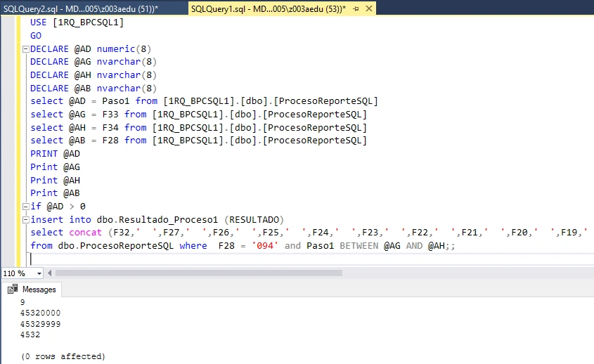Image resolution: width=594 pixels, height=364 pixels.
Task: Click the (0 rows affected) message
Action: point(63,356)
